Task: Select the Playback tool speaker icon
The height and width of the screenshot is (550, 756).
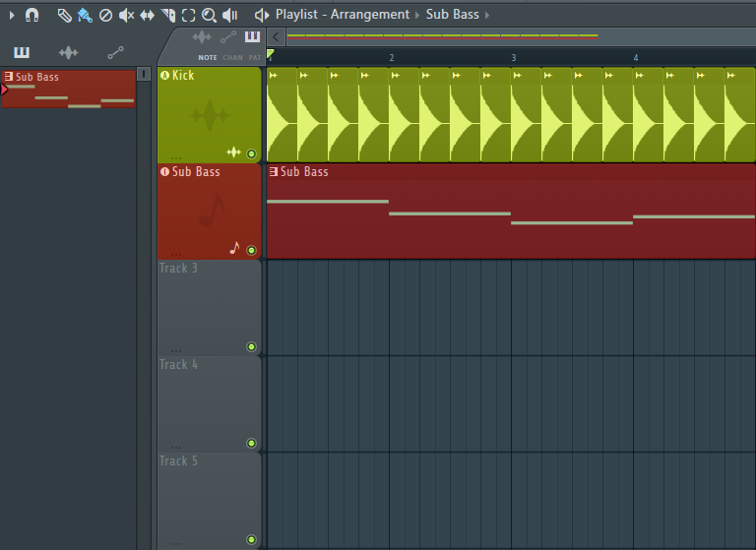Action: pos(230,16)
